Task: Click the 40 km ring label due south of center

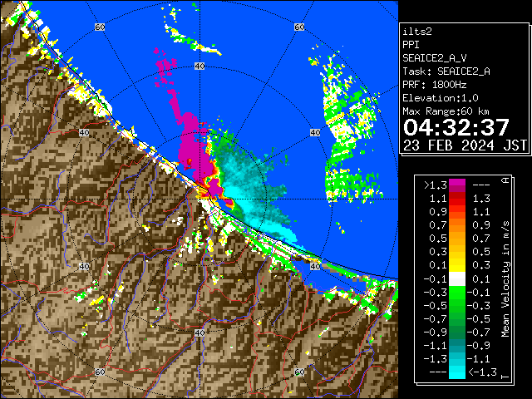Action: point(199,332)
